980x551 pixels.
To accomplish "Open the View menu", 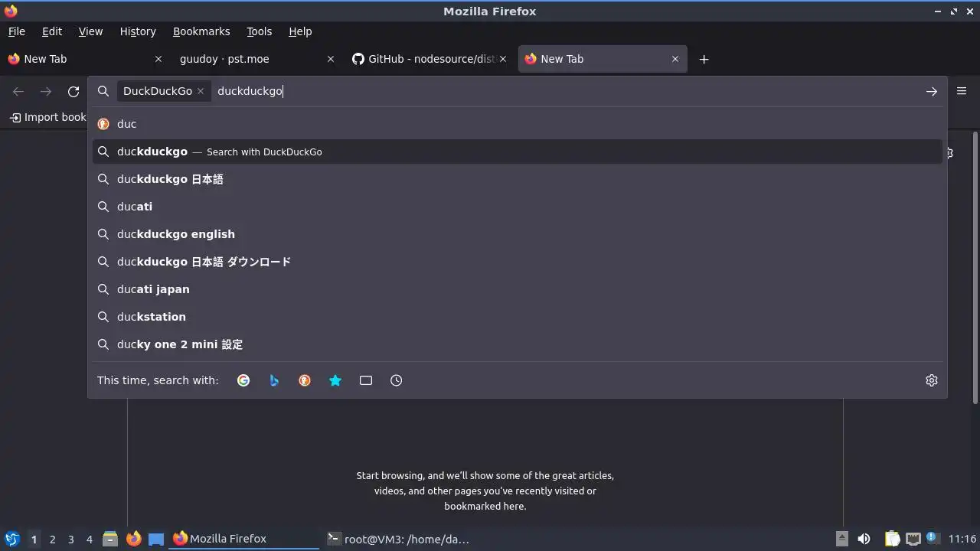I will click(x=90, y=31).
